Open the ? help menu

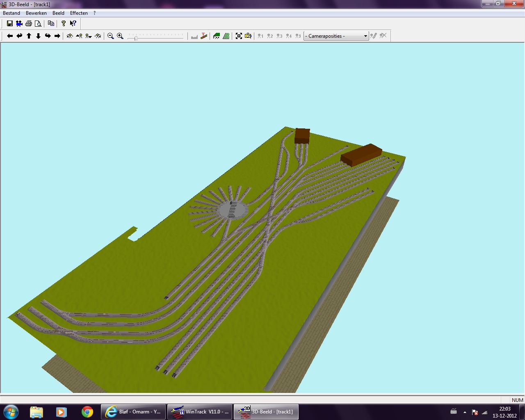coord(94,13)
